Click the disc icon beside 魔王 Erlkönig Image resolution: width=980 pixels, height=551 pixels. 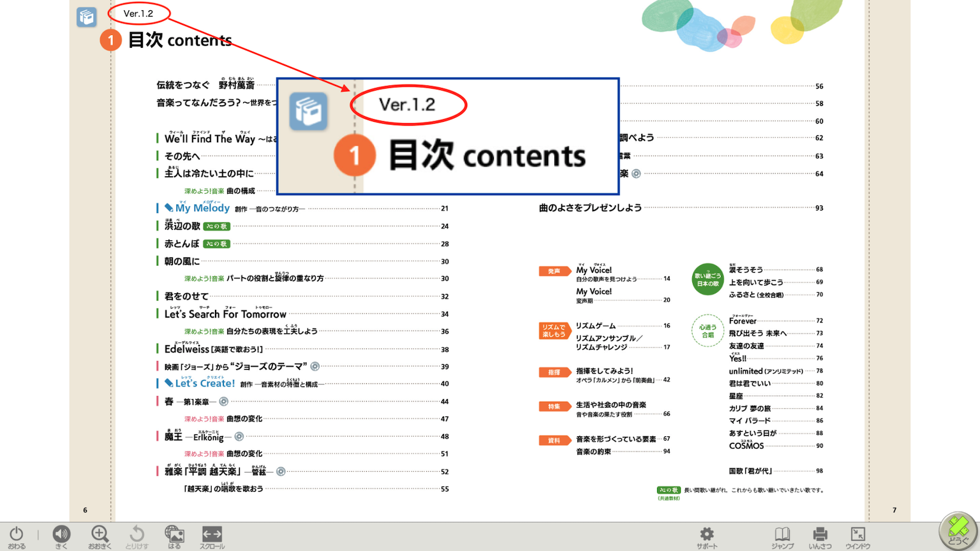(239, 437)
